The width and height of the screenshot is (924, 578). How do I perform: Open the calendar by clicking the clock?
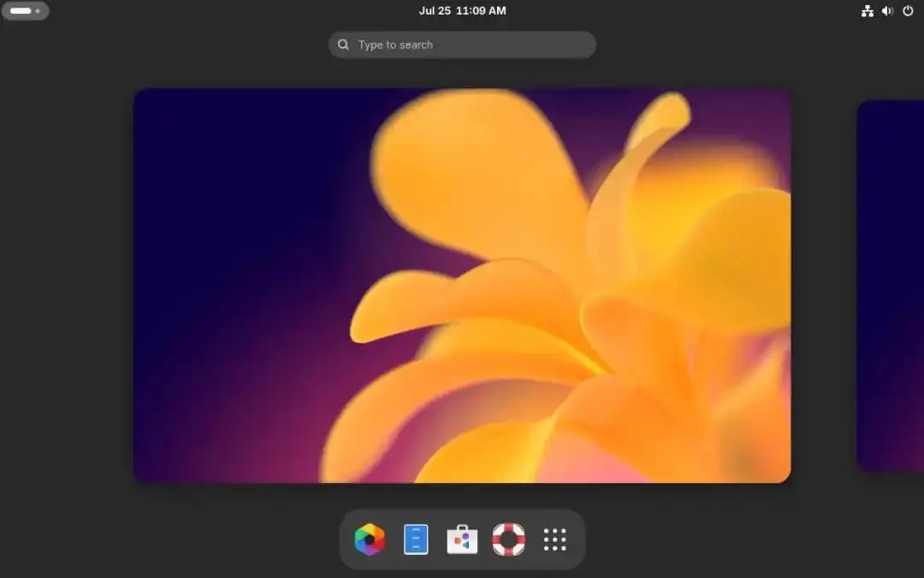(463, 10)
